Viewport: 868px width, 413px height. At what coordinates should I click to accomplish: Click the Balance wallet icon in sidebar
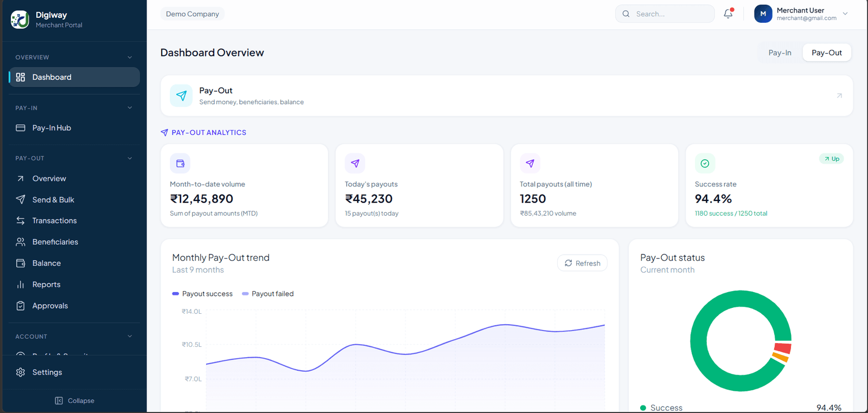pos(21,263)
